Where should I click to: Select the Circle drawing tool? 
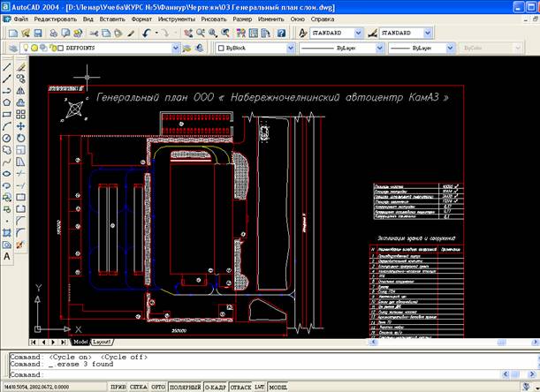pos(7,138)
